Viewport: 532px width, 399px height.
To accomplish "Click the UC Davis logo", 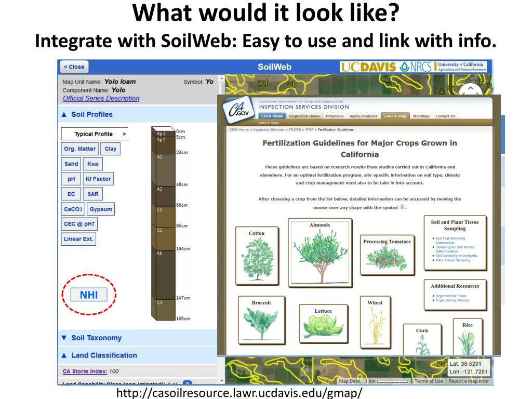I will 368,67.
